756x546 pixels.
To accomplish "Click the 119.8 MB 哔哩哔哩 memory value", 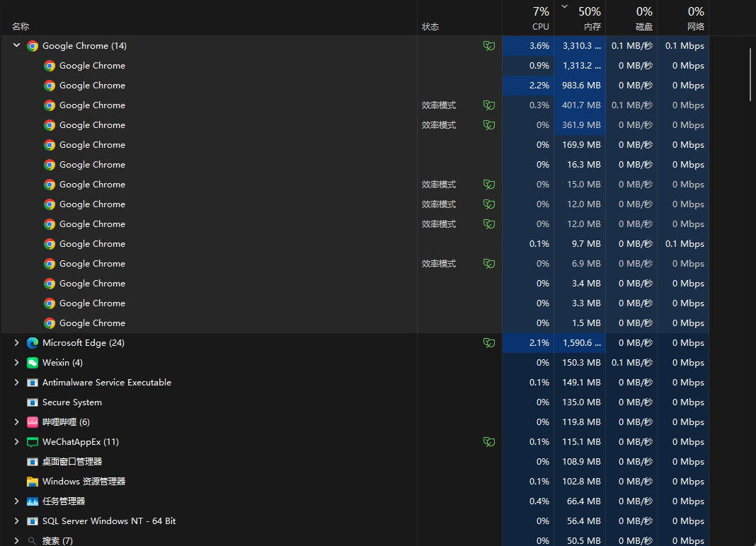I will point(581,422).
